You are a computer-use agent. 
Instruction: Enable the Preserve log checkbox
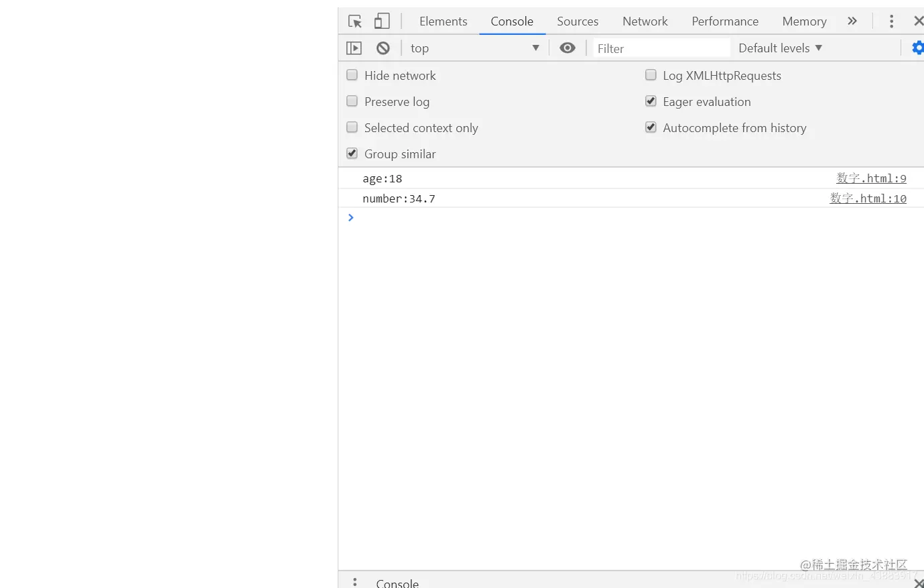click(352, 101)
